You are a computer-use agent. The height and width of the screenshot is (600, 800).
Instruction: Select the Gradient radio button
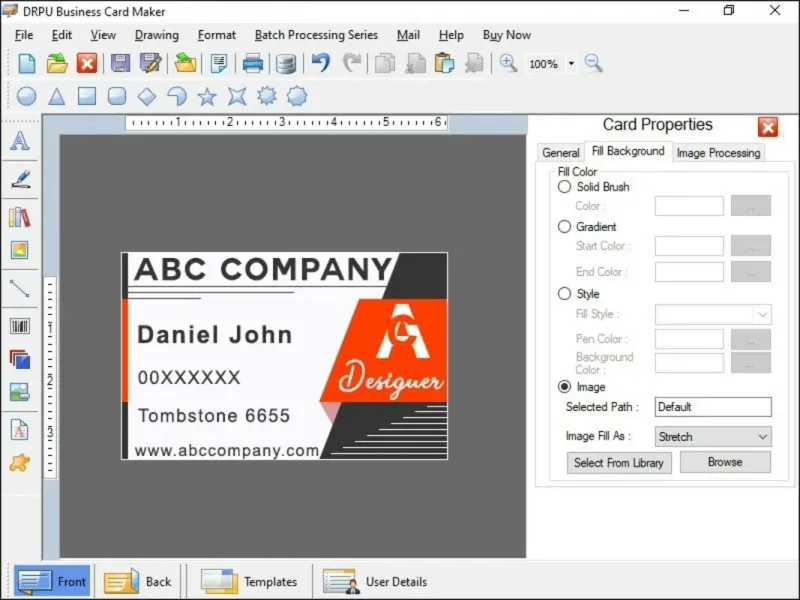[564, 227]
